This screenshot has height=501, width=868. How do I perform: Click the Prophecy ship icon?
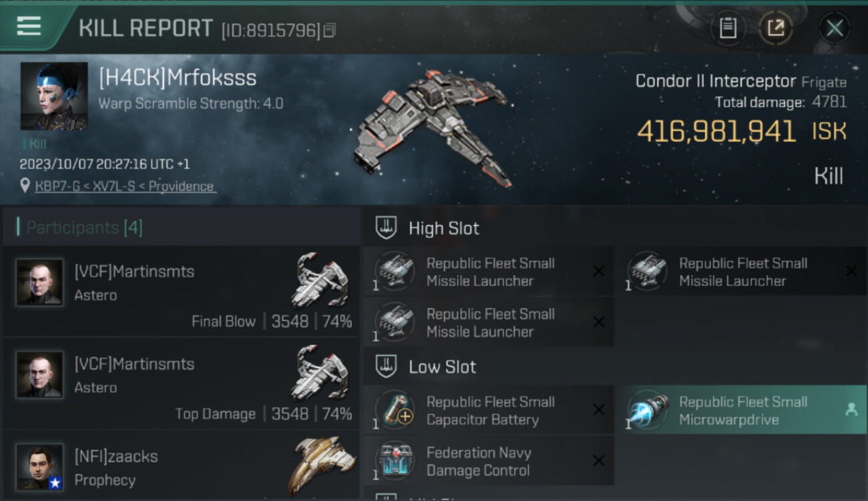322,466
